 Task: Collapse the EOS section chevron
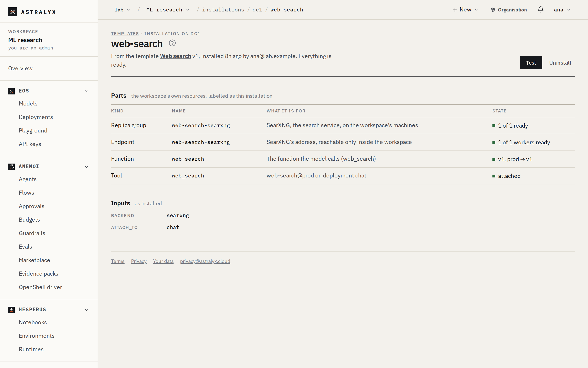(87, 91)
